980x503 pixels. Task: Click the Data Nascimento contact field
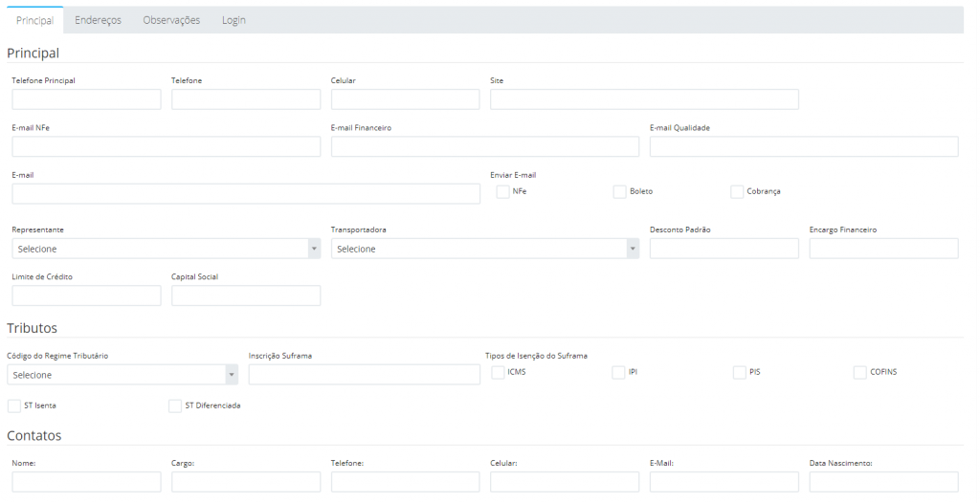coord(883,482)
